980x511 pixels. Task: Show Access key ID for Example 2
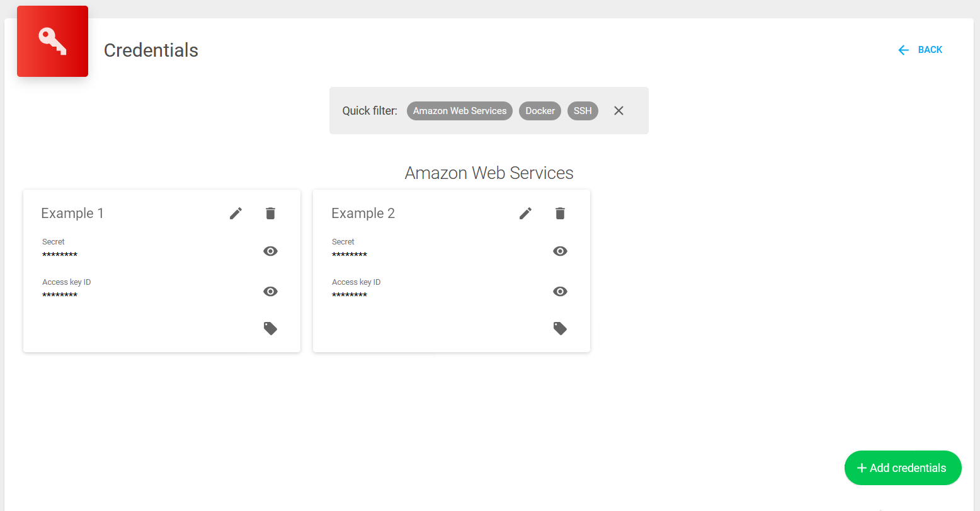[560, 292]
